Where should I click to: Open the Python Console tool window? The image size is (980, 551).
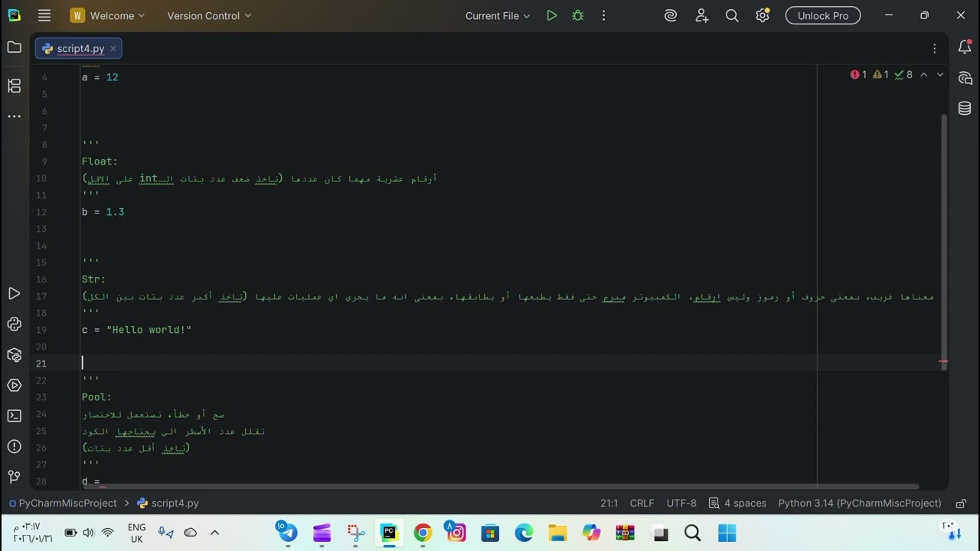pos(14,324)
